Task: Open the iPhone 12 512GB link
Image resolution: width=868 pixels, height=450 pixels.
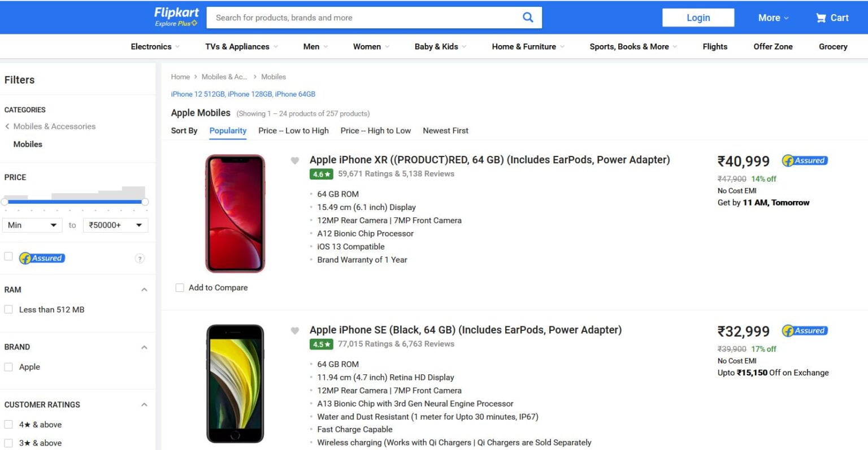Action: point(197,94)
